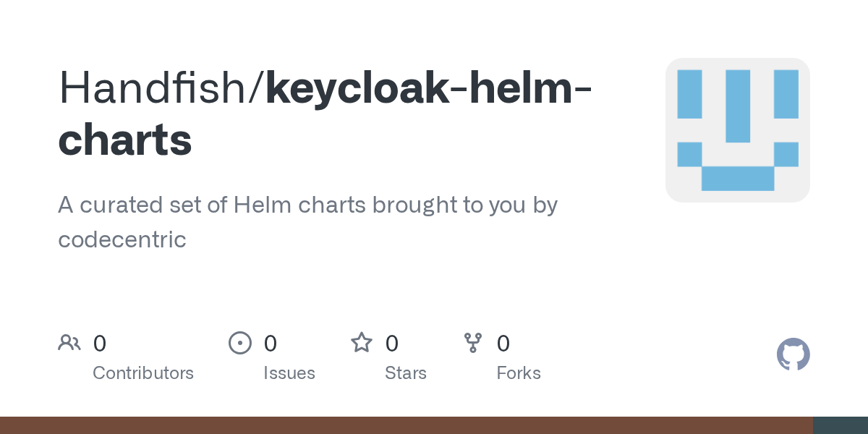Click the Stars star icon
868x434 pixels.
tap(362, 342)
